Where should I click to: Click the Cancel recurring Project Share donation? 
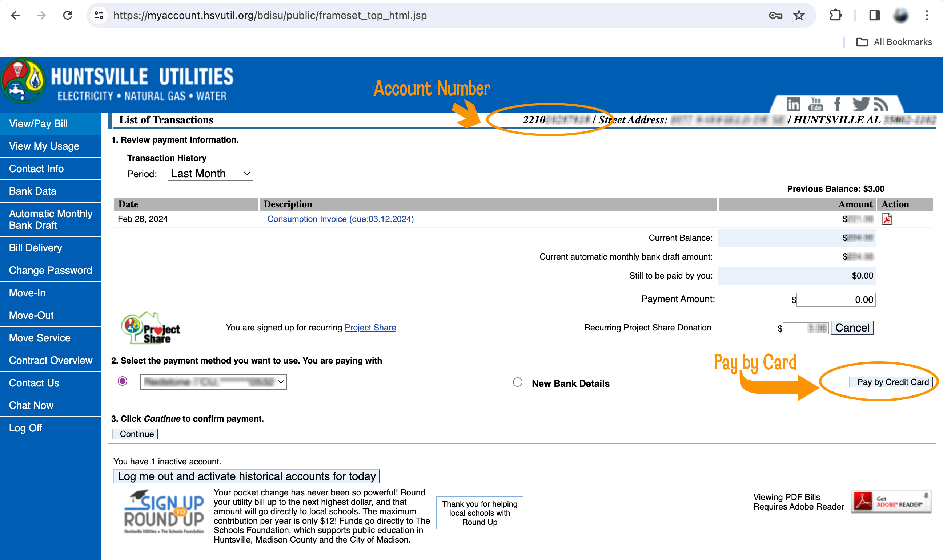853,327
